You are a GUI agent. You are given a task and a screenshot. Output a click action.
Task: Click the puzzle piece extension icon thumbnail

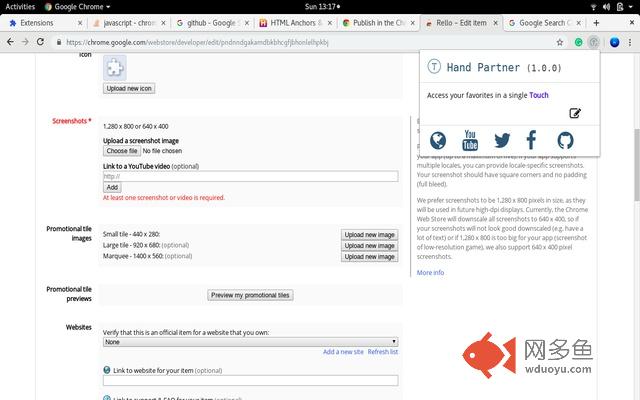tap(115, 67)
